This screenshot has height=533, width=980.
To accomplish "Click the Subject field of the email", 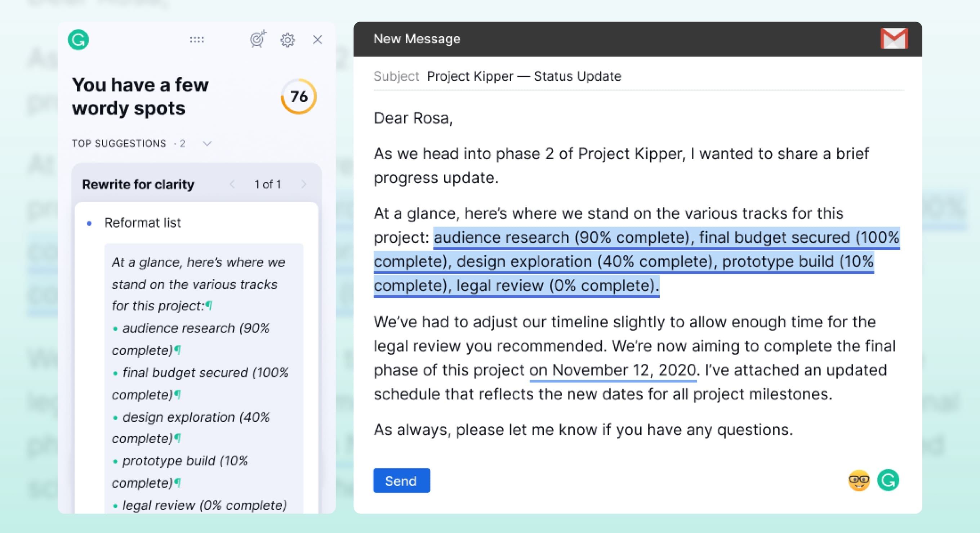I will point(524,76).
